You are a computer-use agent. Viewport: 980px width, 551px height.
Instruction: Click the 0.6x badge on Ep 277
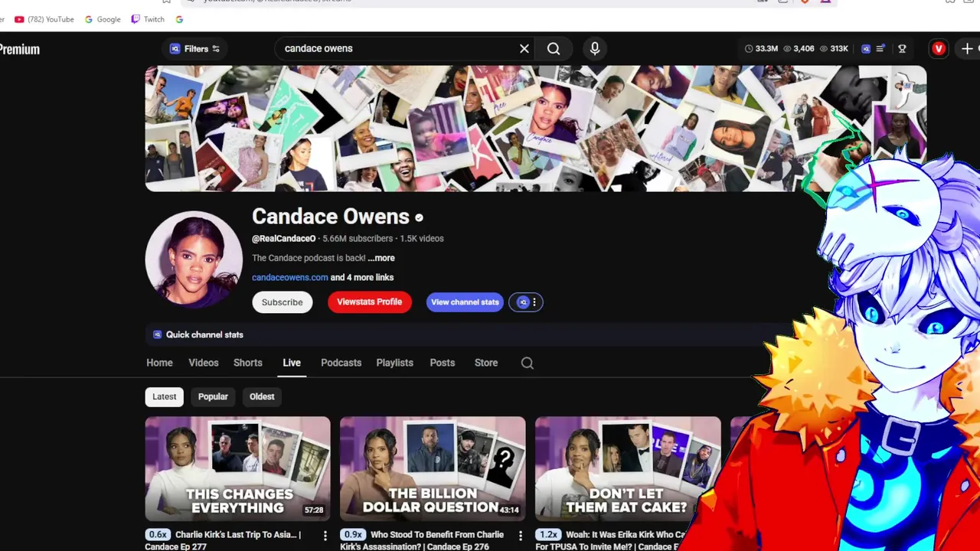point(158,535)
